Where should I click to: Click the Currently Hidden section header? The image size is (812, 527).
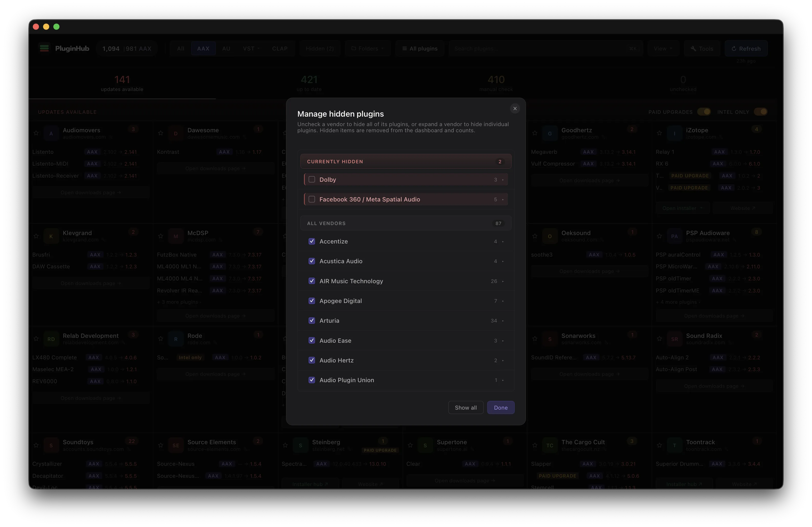(406, 161)
